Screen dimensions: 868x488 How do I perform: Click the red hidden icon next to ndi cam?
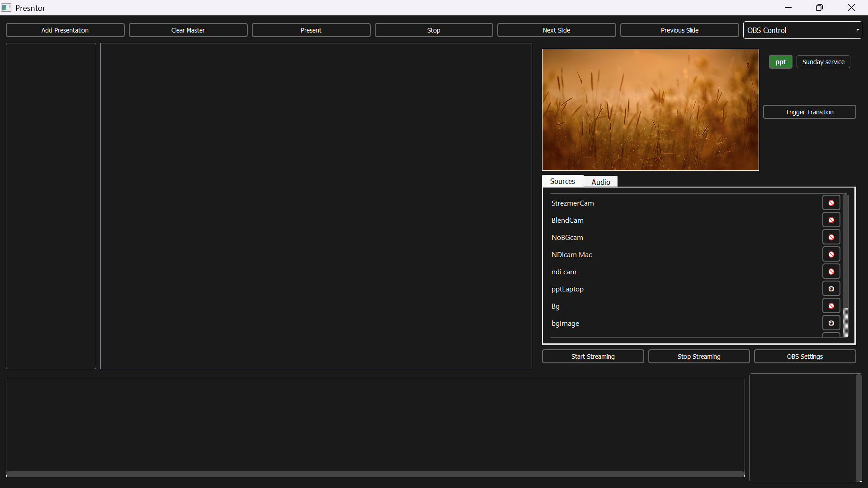point(830,271)
